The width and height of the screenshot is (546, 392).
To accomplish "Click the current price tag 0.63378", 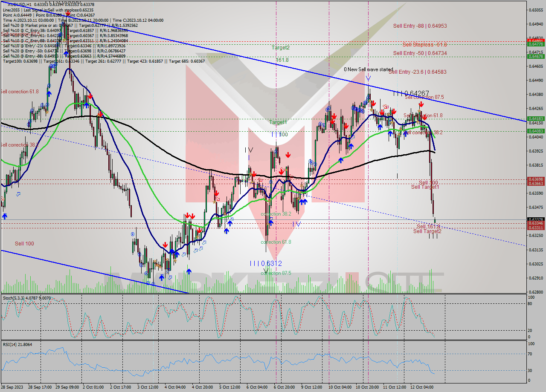I will coord(535,219).
